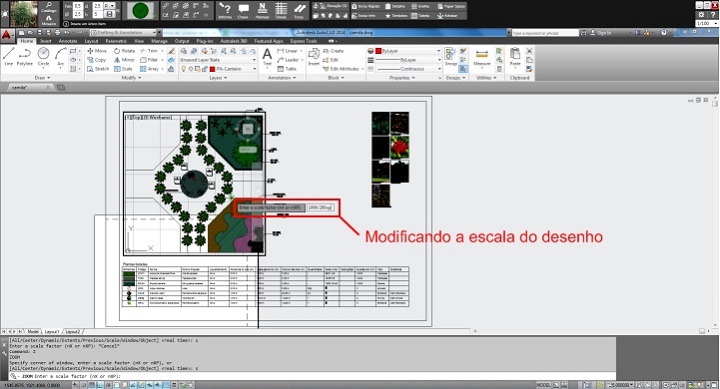Screen dimensions: 720x389
Task: Expand the Continuous linetype dropdown
Action: coord(409,69)
